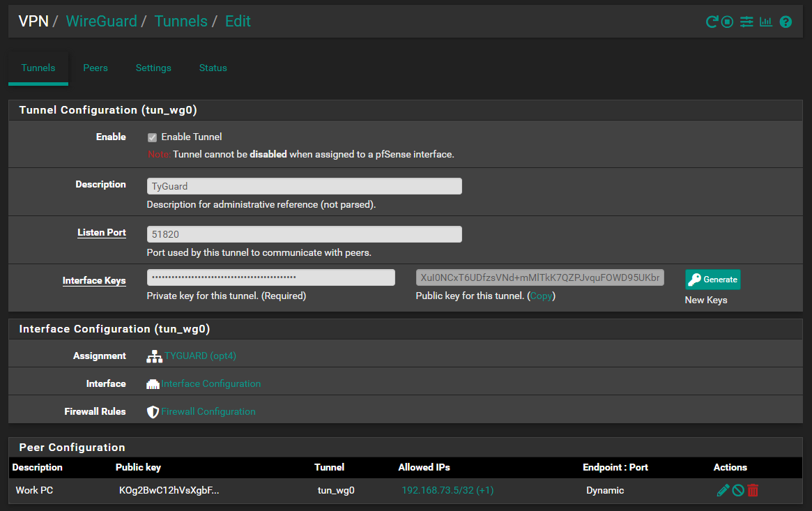Open related settings sliders icon

[746, 22]
